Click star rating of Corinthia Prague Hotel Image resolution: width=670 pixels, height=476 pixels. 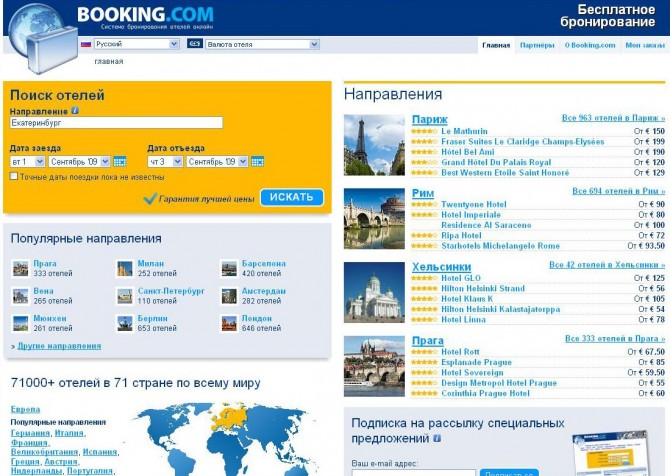(x=424, y=394)
